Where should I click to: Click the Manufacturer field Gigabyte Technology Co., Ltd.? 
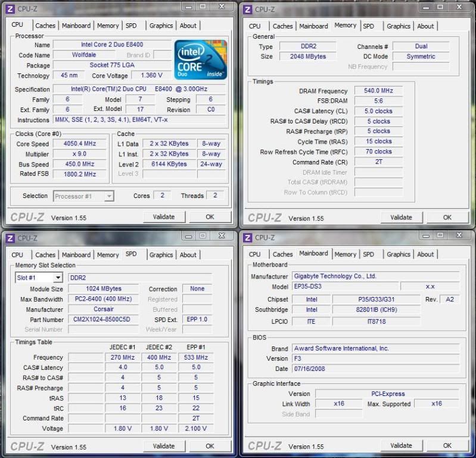coord(376,276)
